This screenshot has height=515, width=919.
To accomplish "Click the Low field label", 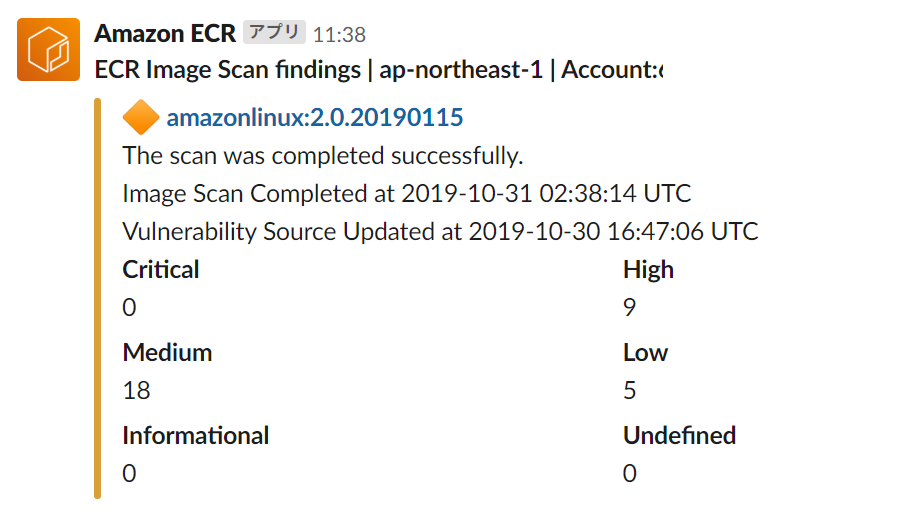I will click(x=645, y=353).
